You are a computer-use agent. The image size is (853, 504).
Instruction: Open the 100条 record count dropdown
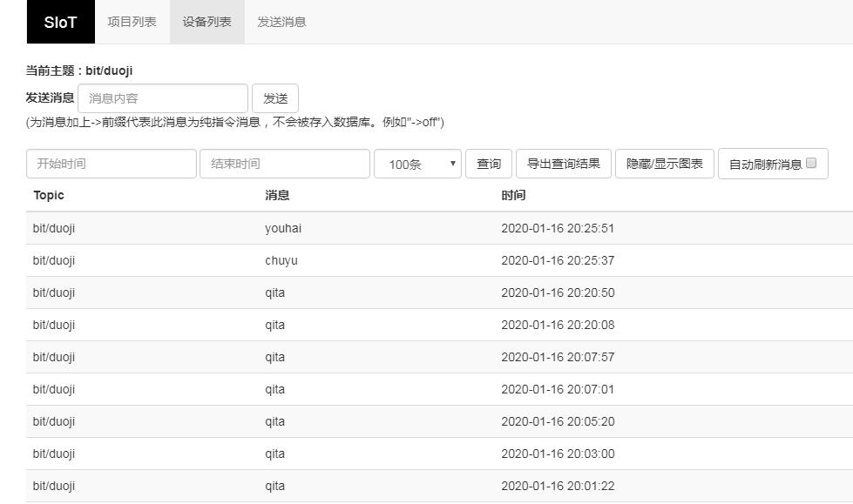417,164
